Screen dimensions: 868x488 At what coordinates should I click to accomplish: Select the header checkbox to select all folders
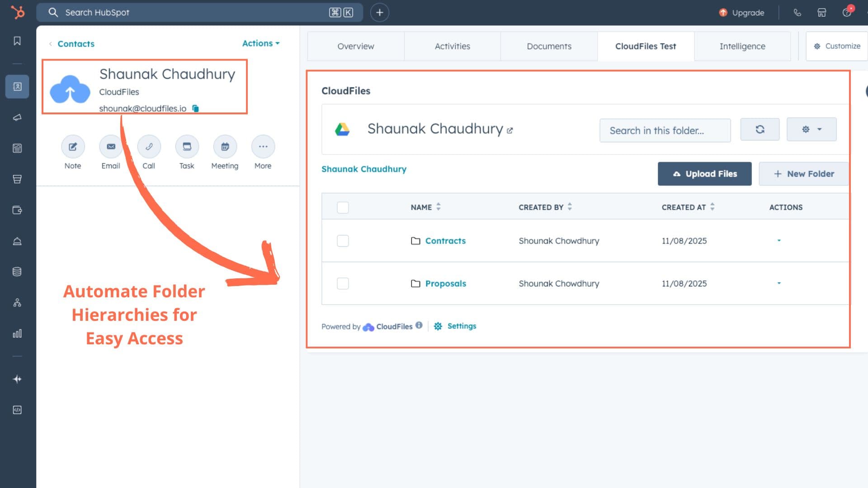click(343, 207)
